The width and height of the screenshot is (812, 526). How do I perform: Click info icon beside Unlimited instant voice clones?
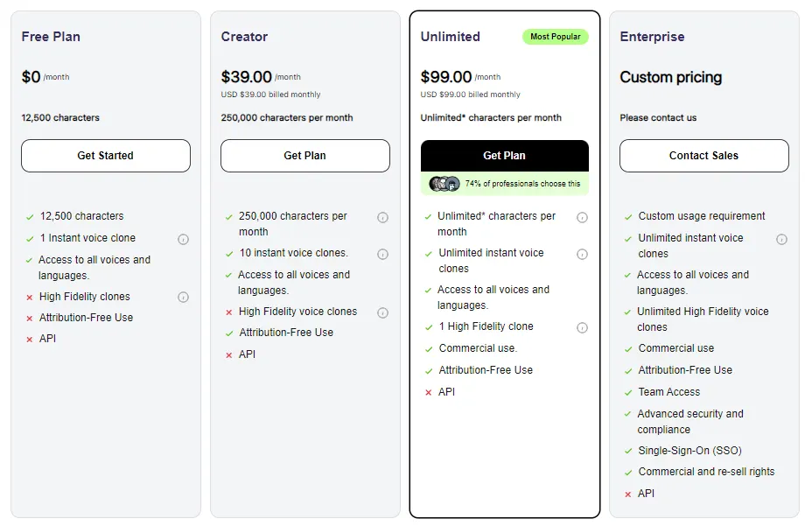click(x=582, y=254)
